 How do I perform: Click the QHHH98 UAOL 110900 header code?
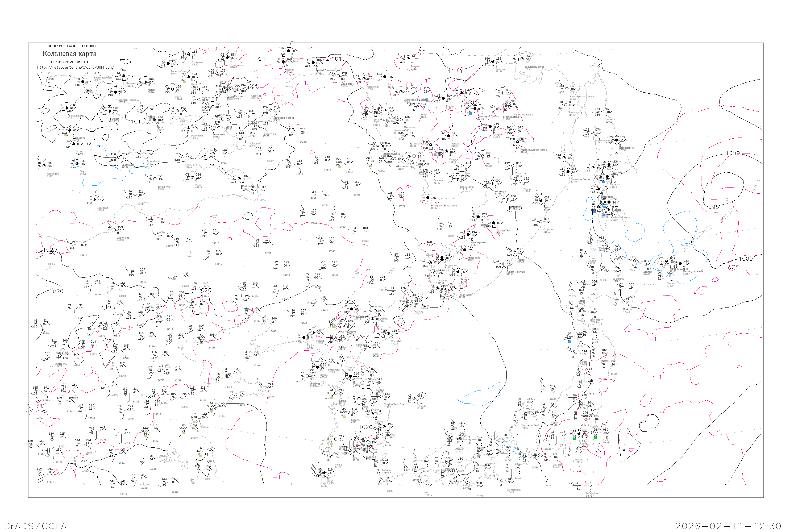click(72, 46)
